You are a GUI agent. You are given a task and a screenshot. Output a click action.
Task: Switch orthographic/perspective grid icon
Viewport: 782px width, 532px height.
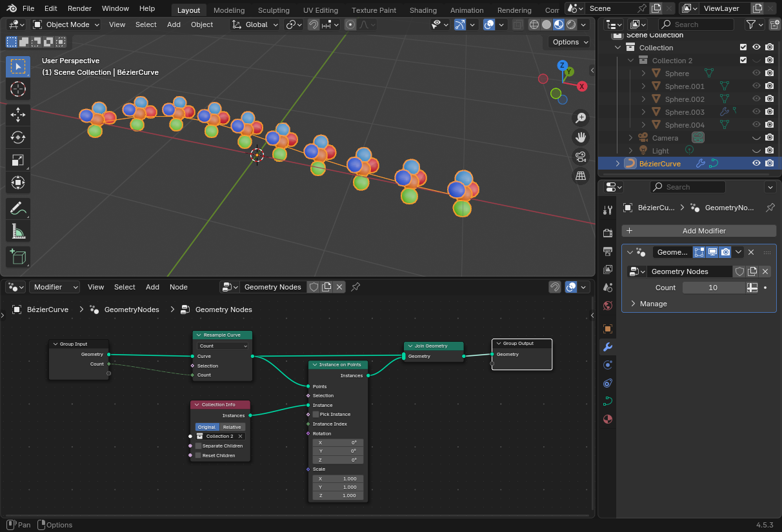tap(581, 175)
